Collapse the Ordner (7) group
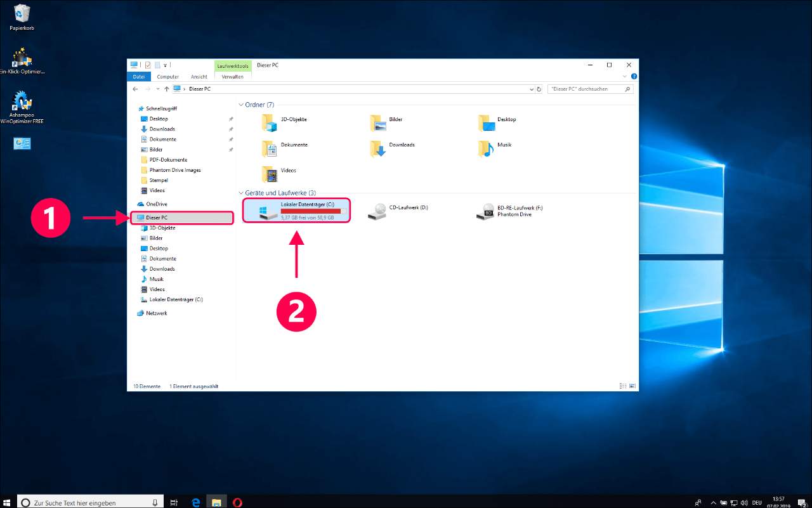 (x=241, y=105)
